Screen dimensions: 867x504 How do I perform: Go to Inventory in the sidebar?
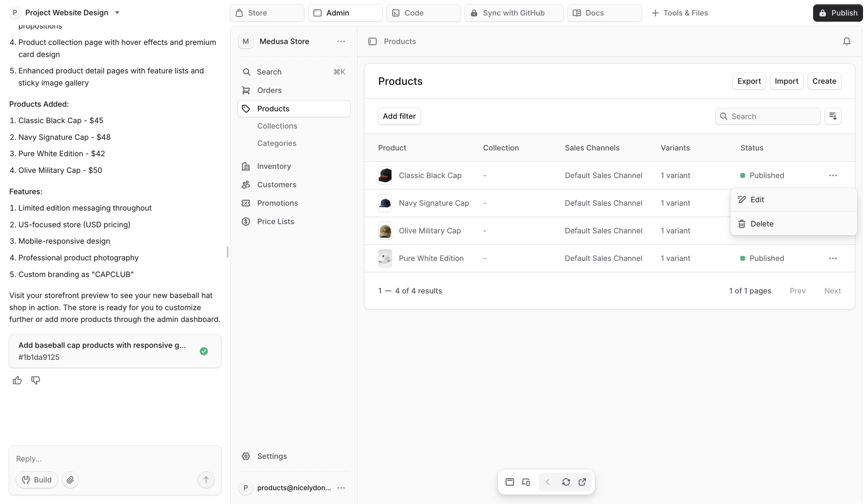[x=293, y=166]
